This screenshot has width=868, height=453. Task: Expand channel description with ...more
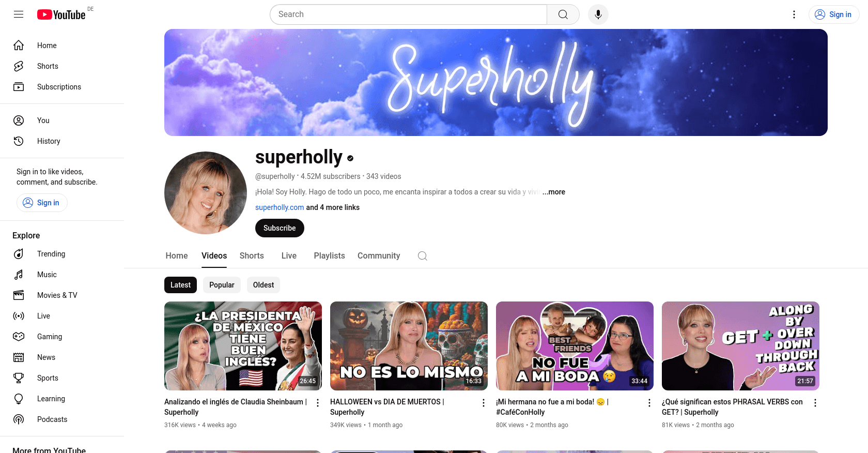[553, 192]
